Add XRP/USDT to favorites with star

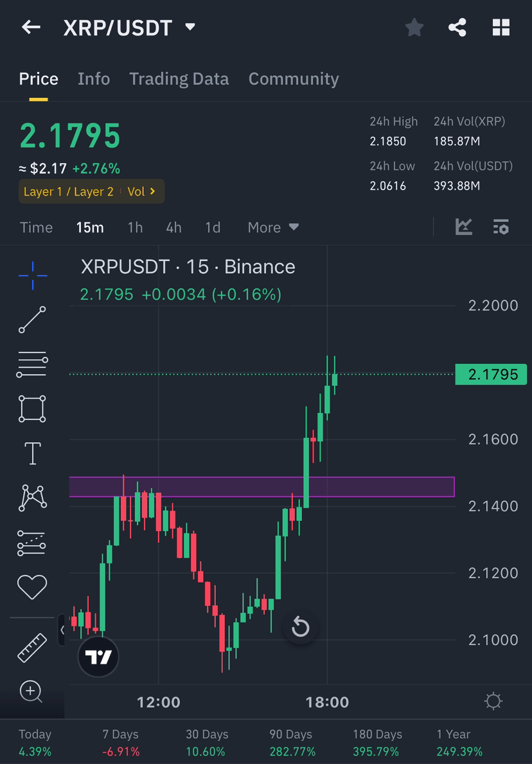tap(414, 27)
